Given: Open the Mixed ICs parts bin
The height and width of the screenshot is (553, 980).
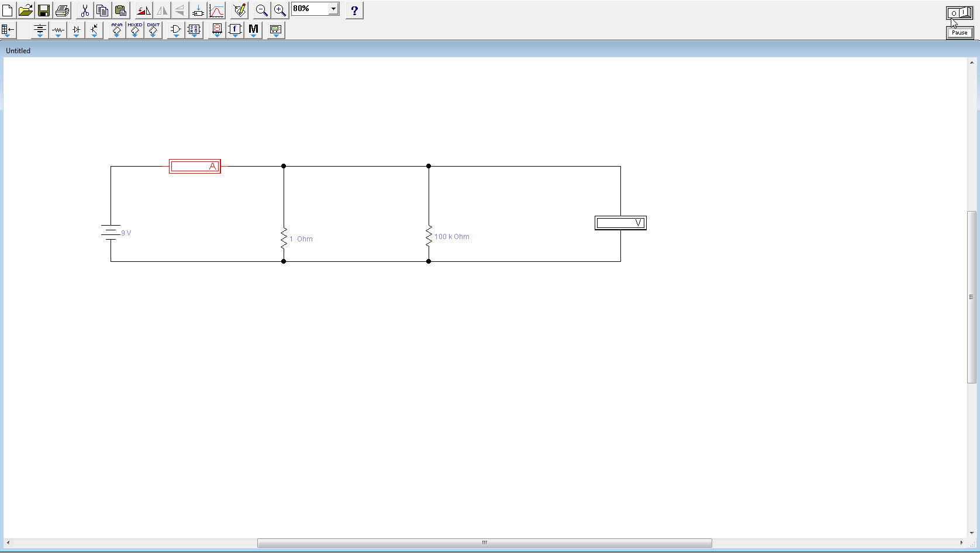Looking at the screenshot, I should [x=135, y=30].
